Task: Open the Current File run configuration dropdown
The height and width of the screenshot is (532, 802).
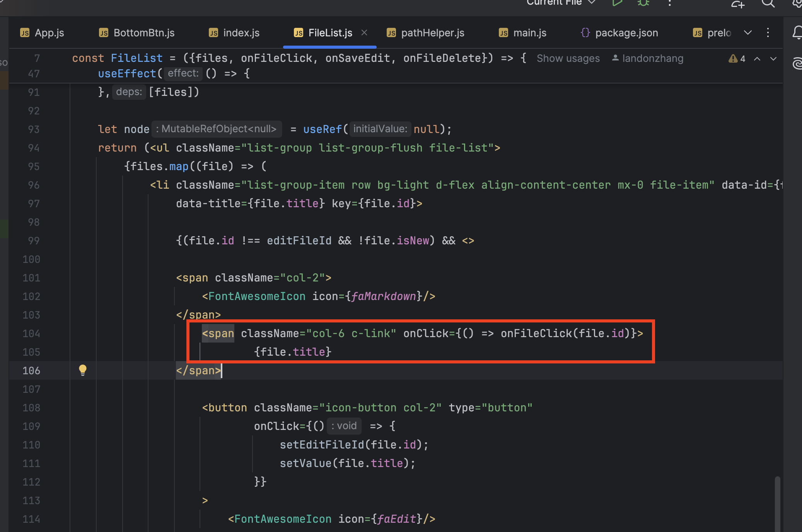Action: [x=561, y=3]
